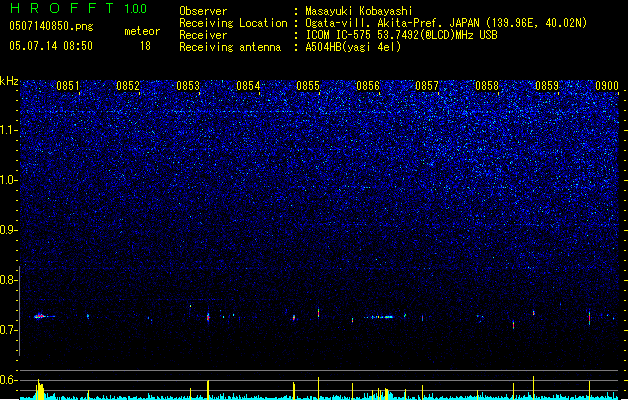Click the 0853 time marker

pos(188,86)
